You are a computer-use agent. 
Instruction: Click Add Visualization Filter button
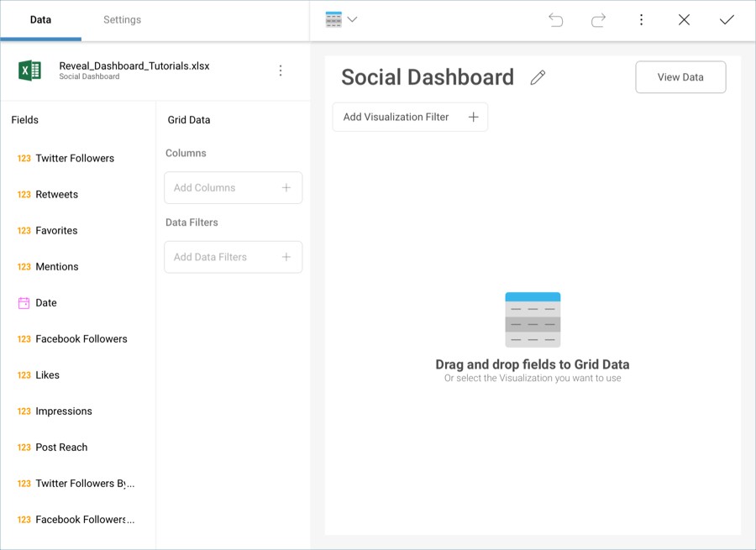410,118
